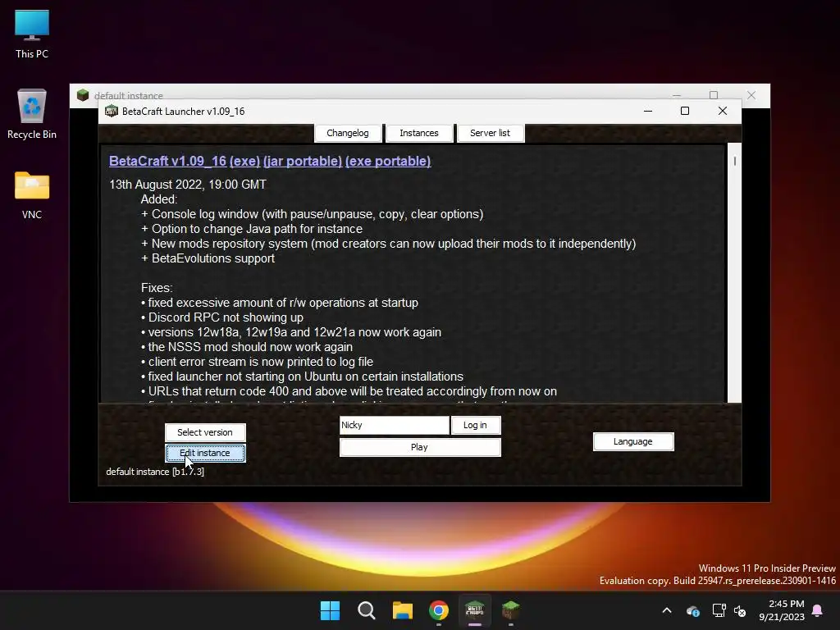Click the network display tray icon
This screenshot has width=840, height=630.
(719, 610)
